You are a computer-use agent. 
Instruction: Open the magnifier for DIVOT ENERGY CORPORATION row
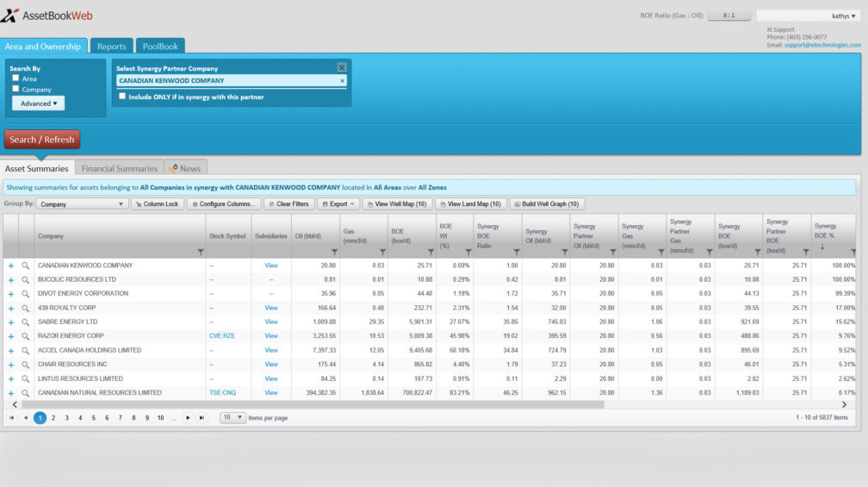[x=26, y=294]
